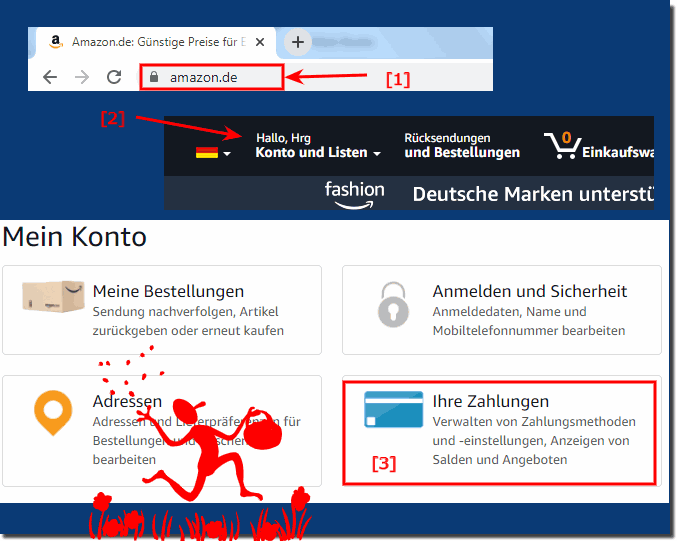Click the amazon.de address bar
The height and width of the screenshot is (541, 677).
[x=212, y=77]
